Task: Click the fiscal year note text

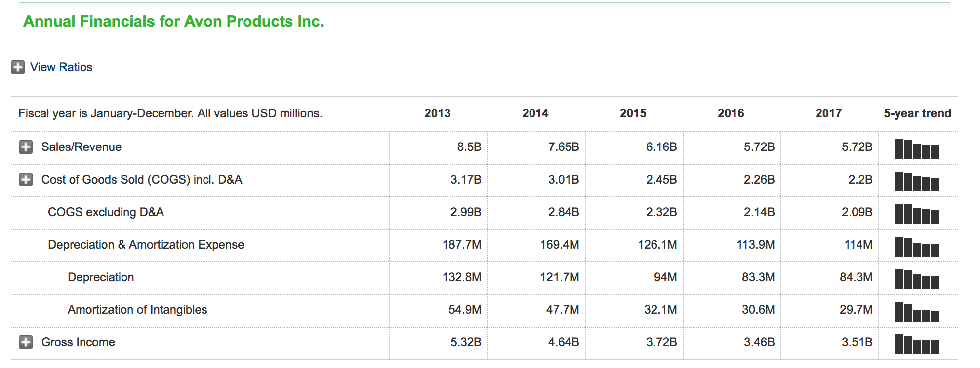Action: pyautogui.click(x=170, y=113)
